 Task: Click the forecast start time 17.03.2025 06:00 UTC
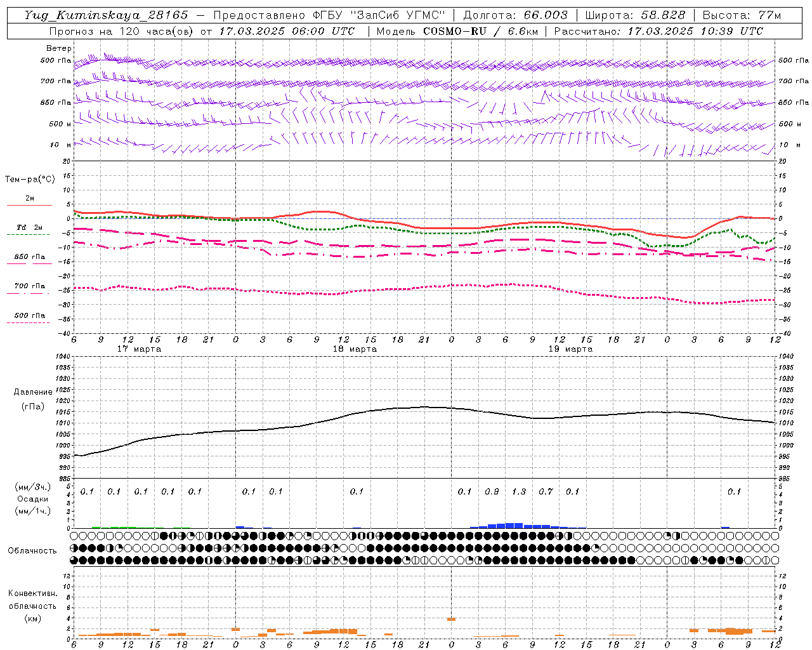point(287,31)
